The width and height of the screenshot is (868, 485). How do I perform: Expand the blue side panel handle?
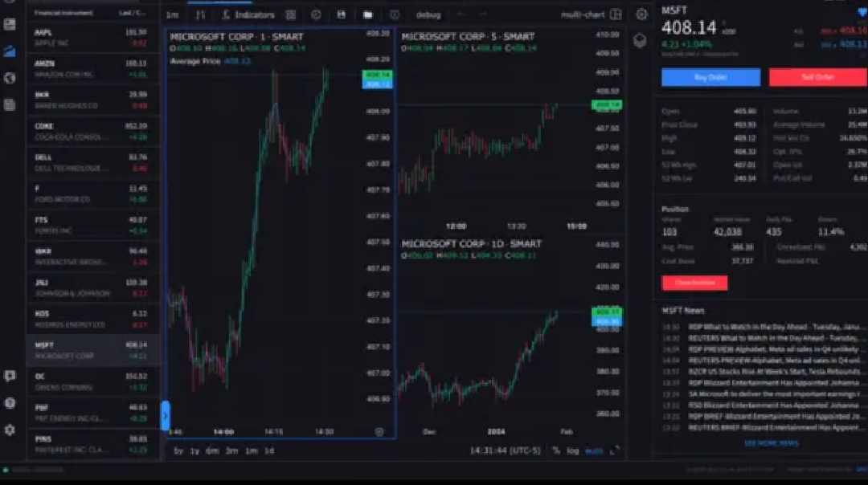tap(165, 415)
